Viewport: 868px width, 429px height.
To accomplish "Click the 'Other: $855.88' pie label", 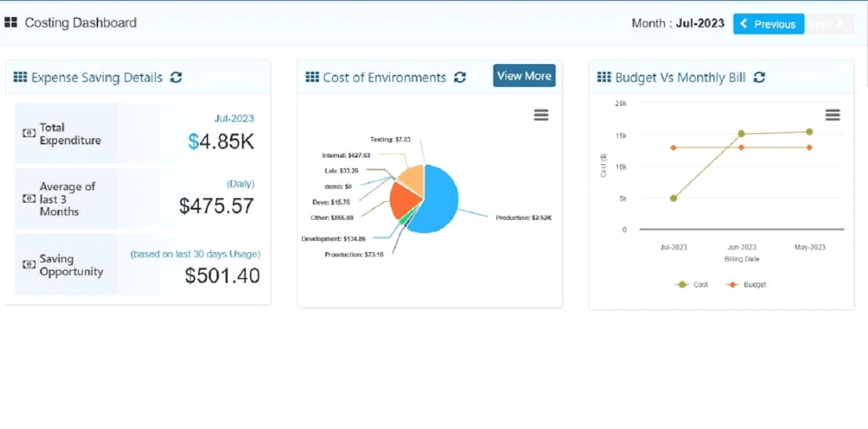I will 332,218.
